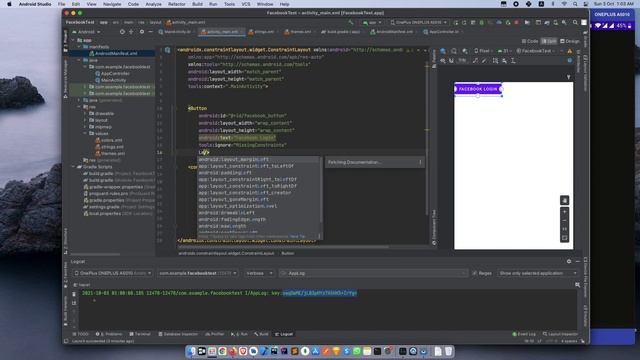The width and height of the screenshot is (640, 360).
Task: Open the Pixel device dropdown in design toolbar
Action: (x=484, y=51)
